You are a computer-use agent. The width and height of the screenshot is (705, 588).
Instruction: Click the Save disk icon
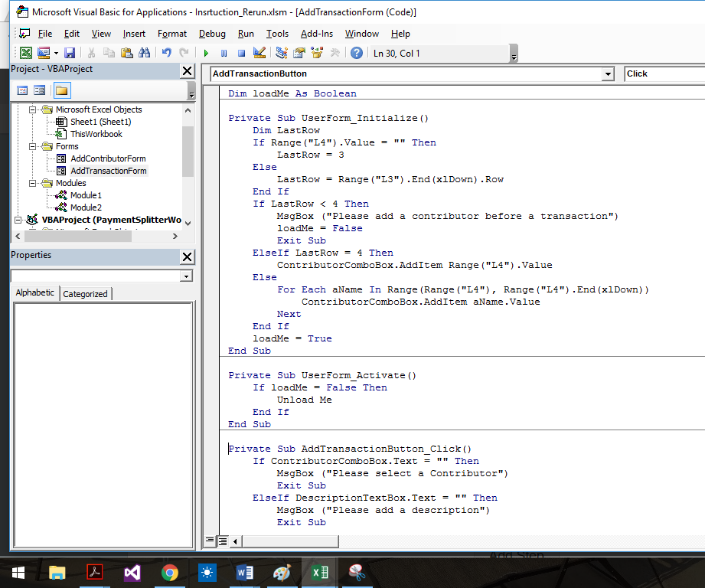click(x=70, y=53)
